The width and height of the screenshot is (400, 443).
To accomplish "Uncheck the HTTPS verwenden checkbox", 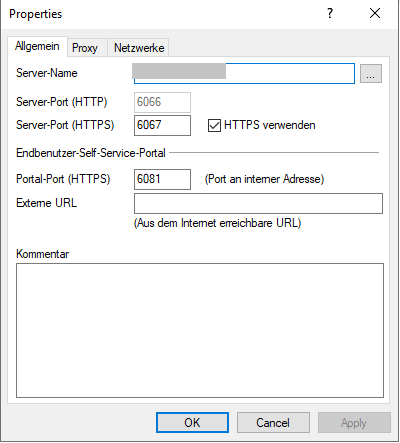I will (x=214, y=126).
